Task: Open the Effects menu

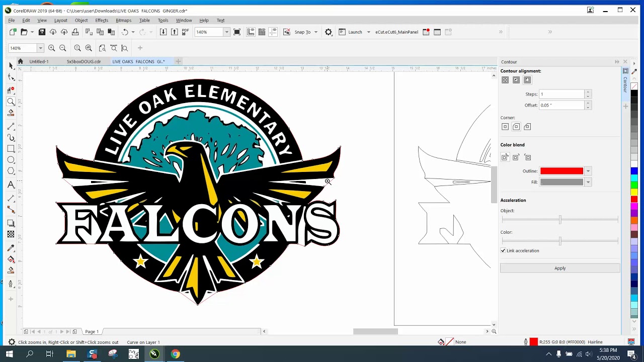Action: (102, 20)
